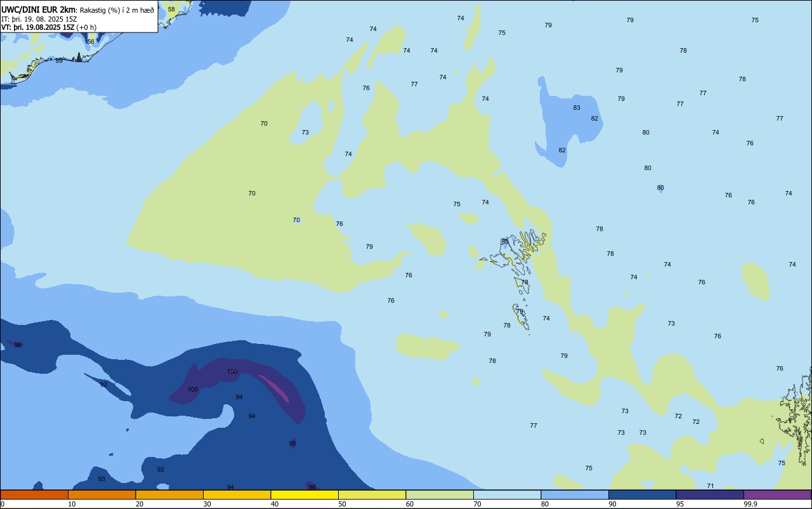The height and width of the screenshot is (509, 812).
Task: Click the 60–70 pale green legend swatch
Action: [440, 494]
